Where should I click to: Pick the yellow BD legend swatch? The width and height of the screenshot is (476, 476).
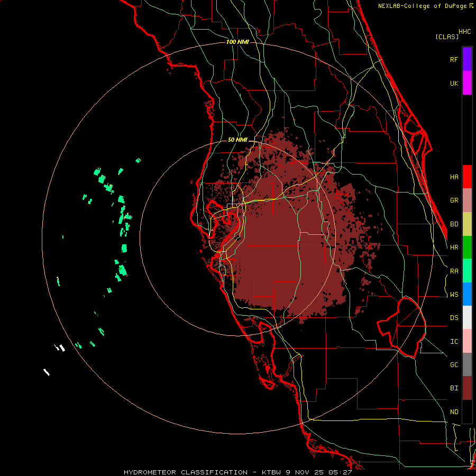(x=467, y=224)
